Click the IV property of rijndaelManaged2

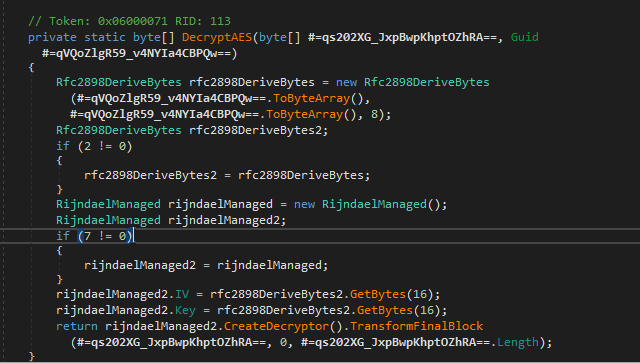[x=182, y=294]
